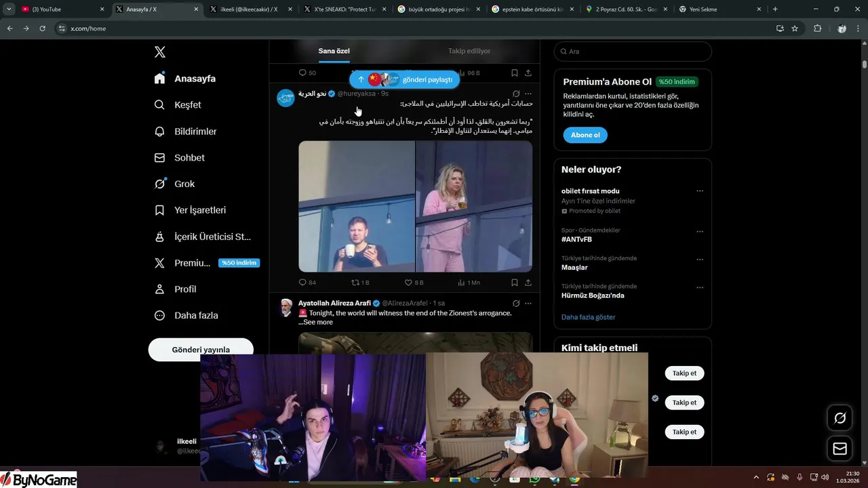This screenshot has width=868, height=488.
Task: Open browser extensions puzzle icon
Action: (x=817, y=28)
